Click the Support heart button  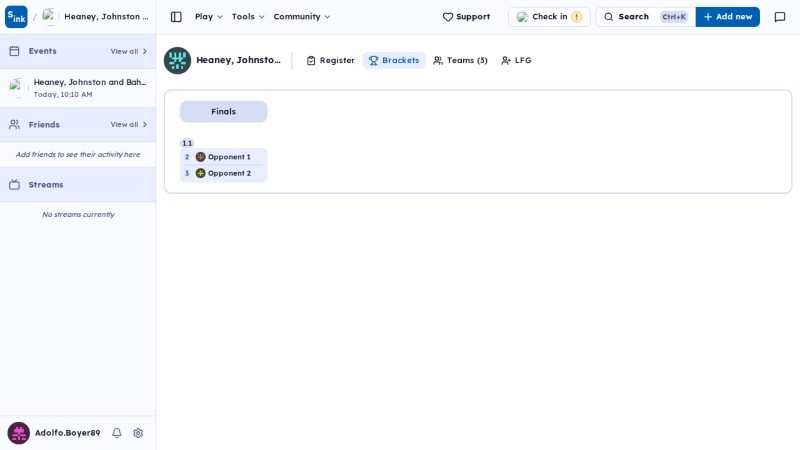click(466, 17)
